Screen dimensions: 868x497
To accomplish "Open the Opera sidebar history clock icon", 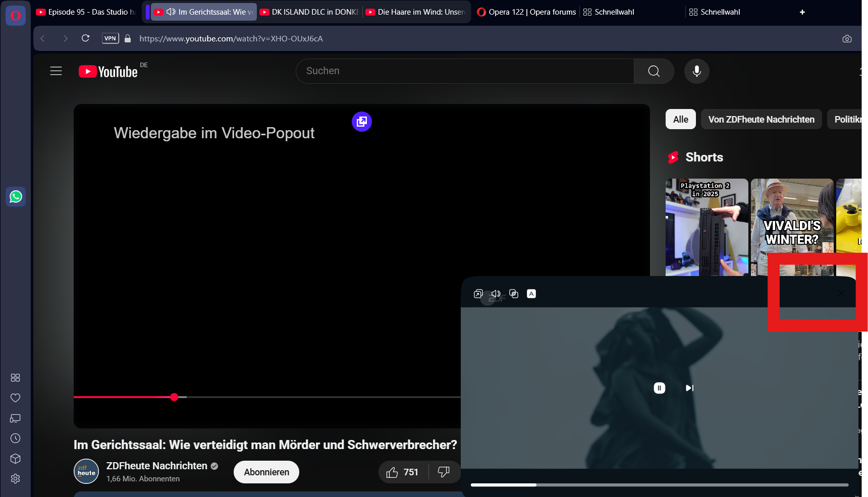I will (x=16, y=438).
